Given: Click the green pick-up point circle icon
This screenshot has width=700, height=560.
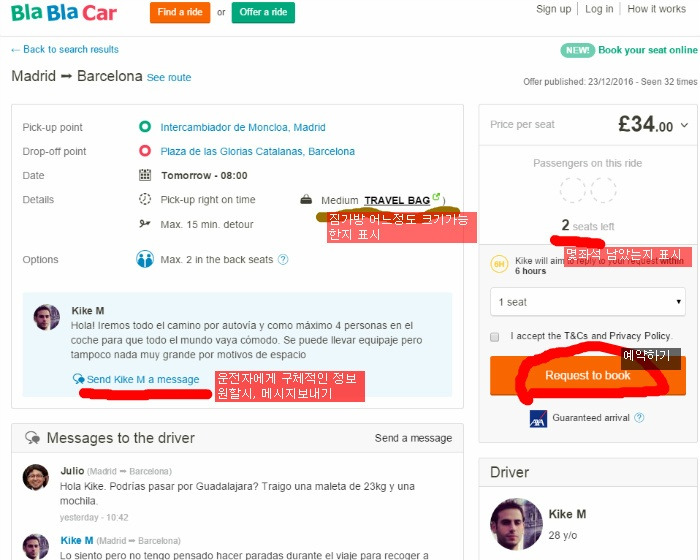Looking at the screenshot, I should pos(145,127).
